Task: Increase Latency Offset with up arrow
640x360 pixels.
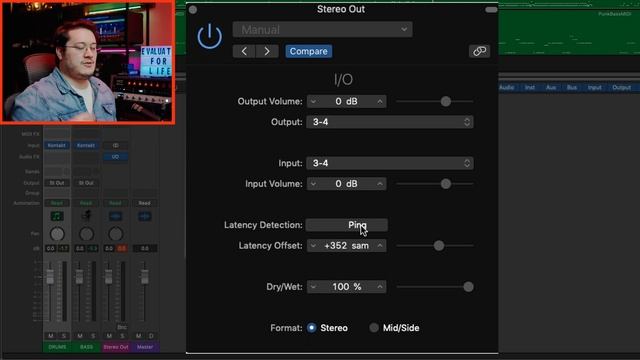Action: (x=380, y=246)
